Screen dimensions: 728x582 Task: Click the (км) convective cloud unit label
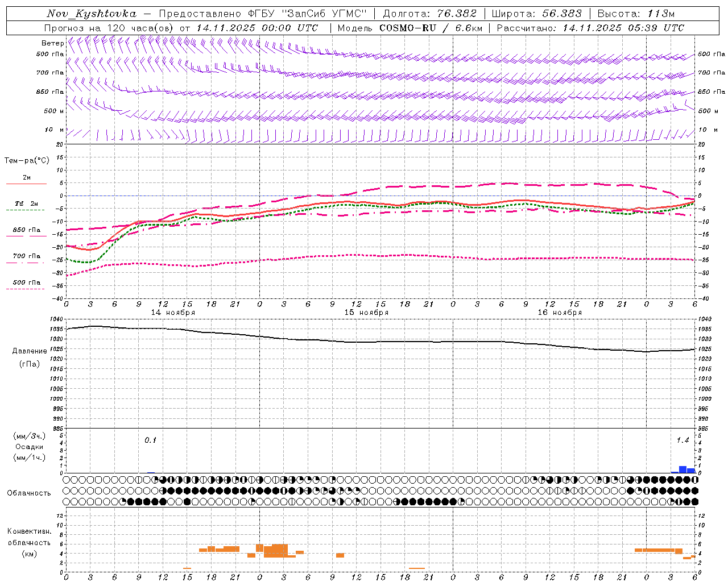pyautogui.click(x=30, y=554)
